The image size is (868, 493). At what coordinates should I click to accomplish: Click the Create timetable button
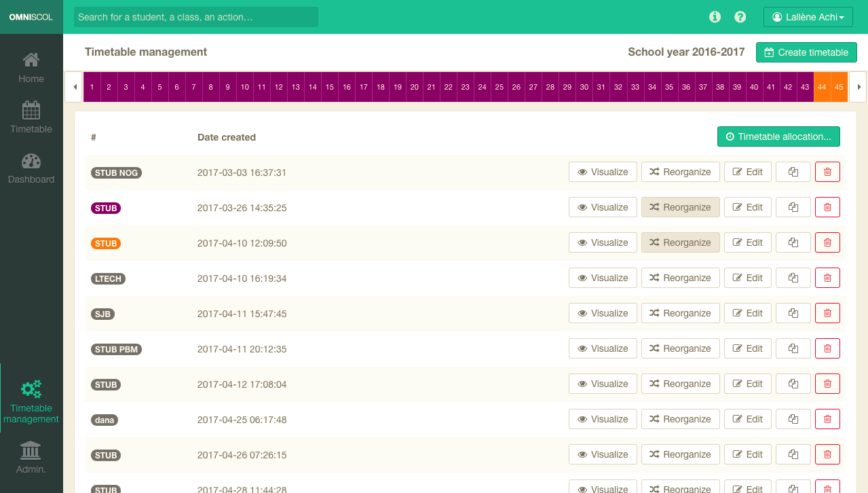[806, 52]
